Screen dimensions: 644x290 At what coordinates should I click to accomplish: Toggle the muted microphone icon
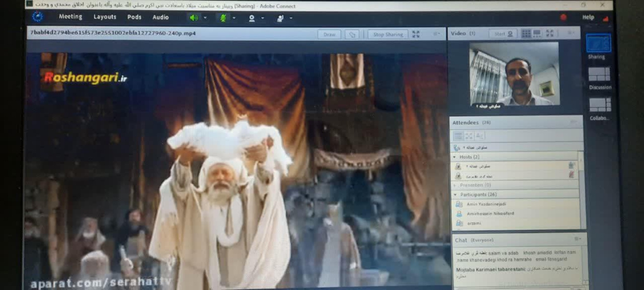[x=223, y=17]
